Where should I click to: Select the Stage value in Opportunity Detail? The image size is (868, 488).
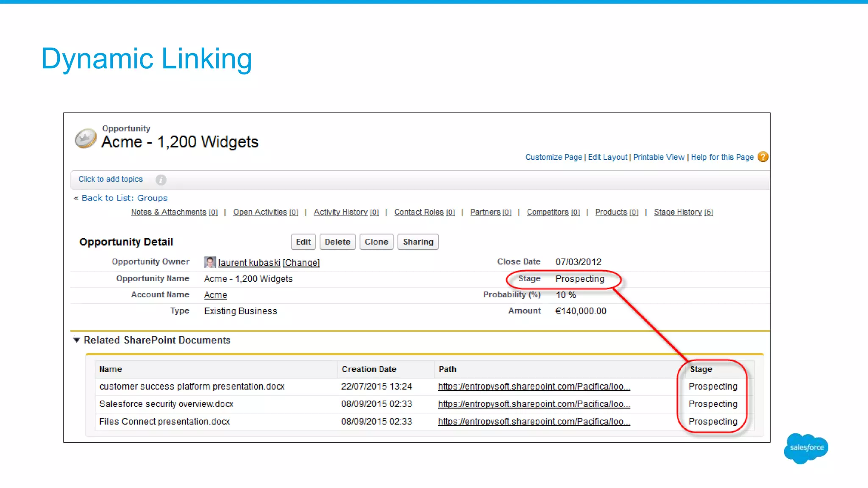click(580, 279)
